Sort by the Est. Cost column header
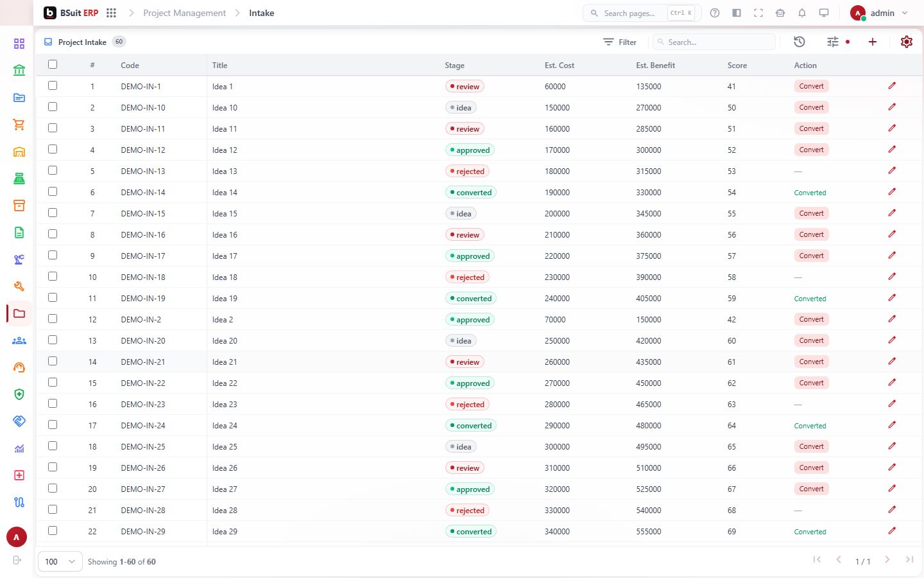This screenshot has width=924, height=578. (x=560, y=65)
